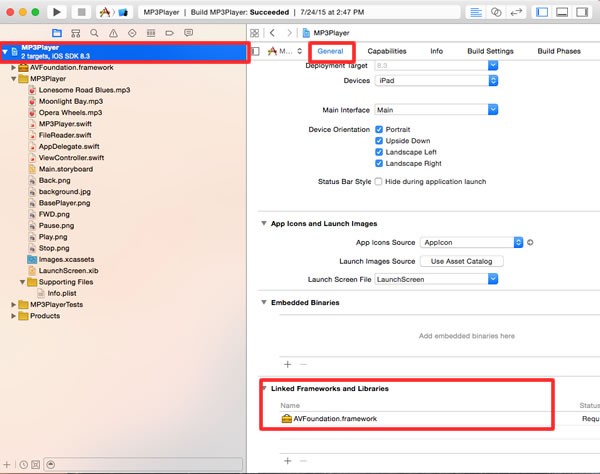Uncheck Upside Down orientation
The width and height of the screenshot is (600, 474).
[x=379, y=141]
